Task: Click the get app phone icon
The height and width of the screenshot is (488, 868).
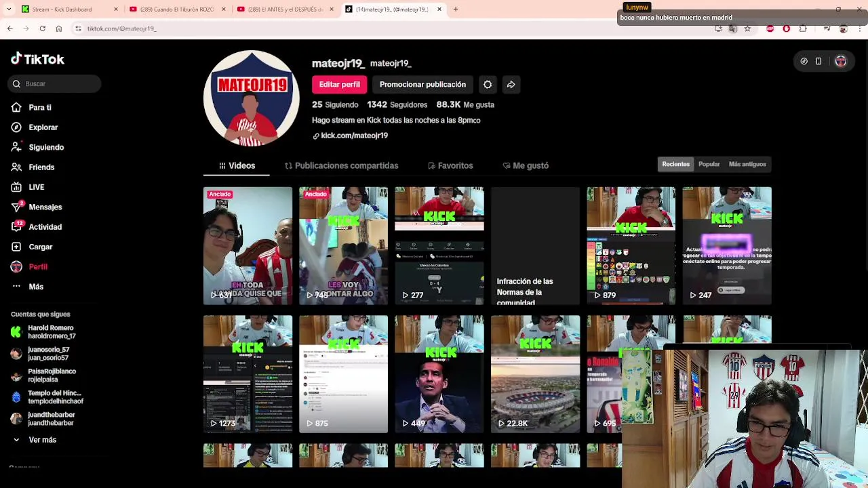Action: click(818, 61)
